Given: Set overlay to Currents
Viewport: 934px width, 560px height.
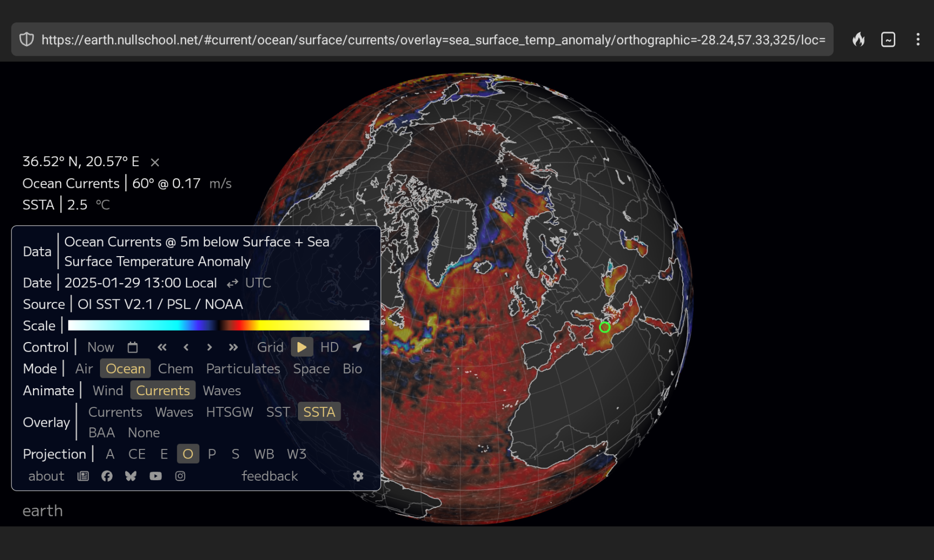Looking at the screenshot, I should (115, 412).
